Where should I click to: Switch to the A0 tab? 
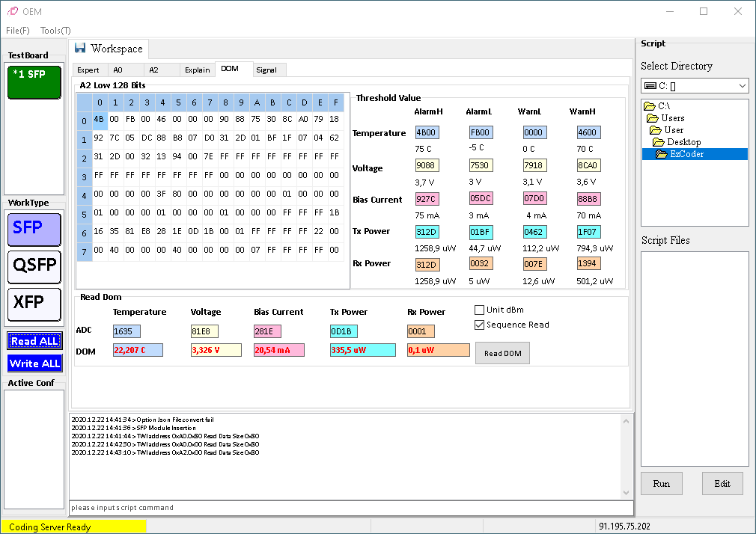click(118, 70)
